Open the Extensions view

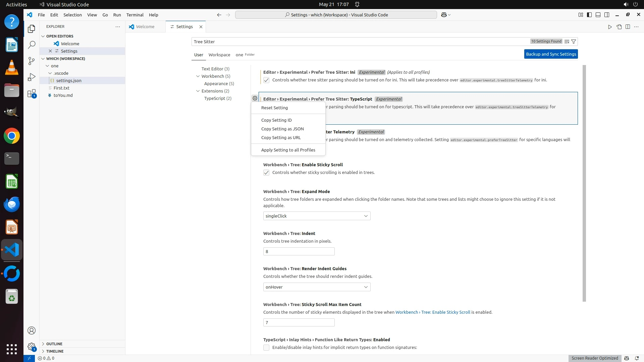[x=32, y=94]
